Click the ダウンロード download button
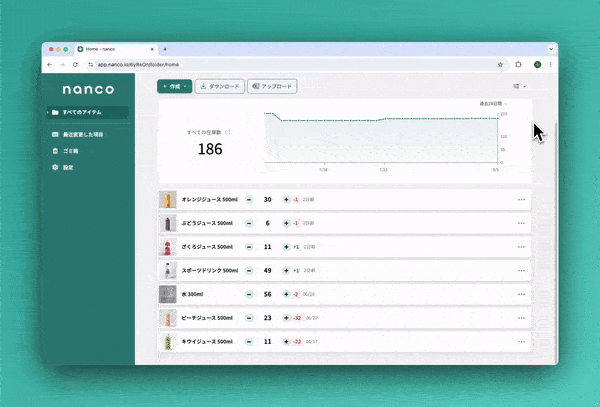 pyautogui.click(x=220, y=86)
